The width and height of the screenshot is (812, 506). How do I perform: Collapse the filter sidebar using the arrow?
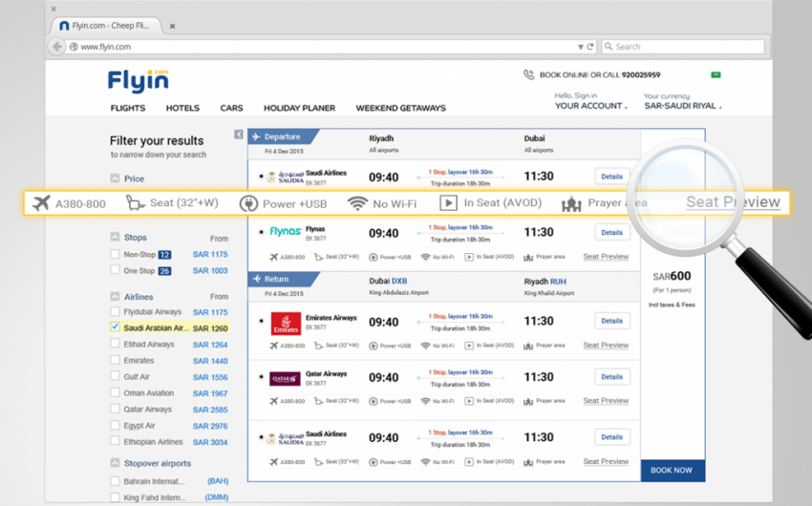(239, 135)
